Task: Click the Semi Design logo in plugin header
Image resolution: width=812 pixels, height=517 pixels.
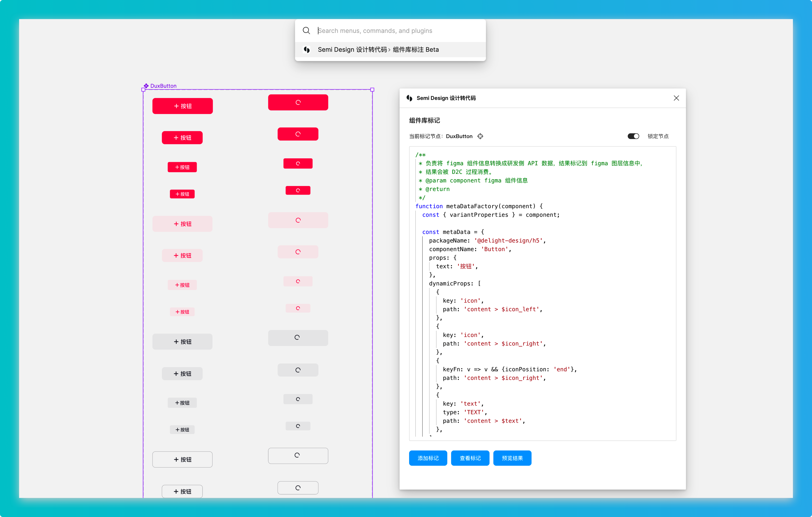Action: coord(409,98)
